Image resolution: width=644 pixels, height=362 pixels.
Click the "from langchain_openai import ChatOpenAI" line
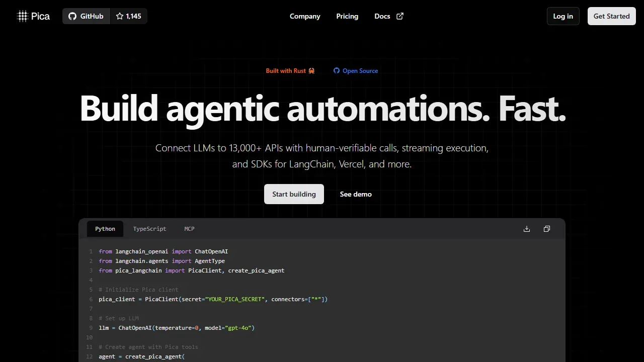tap(164, 251)
